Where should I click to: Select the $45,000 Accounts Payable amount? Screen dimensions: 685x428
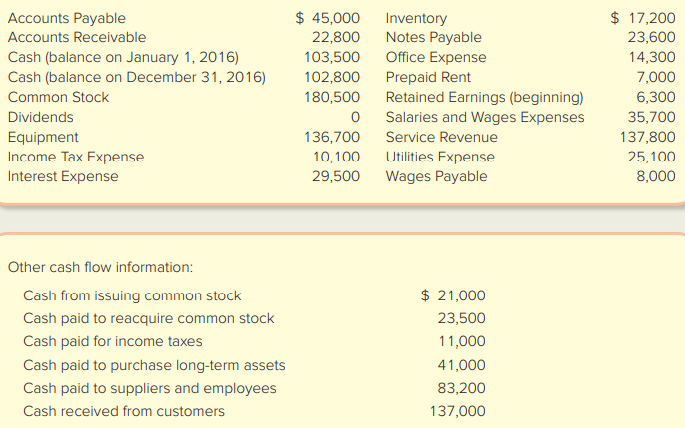coord(328,18)
